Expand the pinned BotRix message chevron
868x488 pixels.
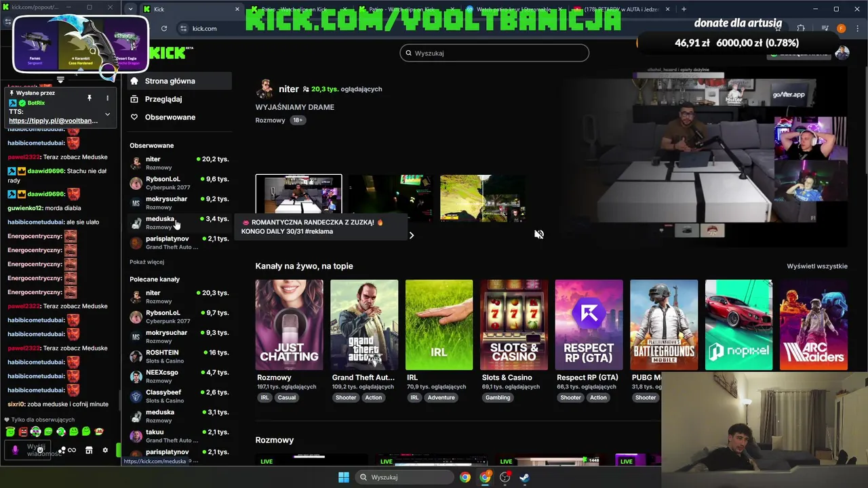pos(107,115)
